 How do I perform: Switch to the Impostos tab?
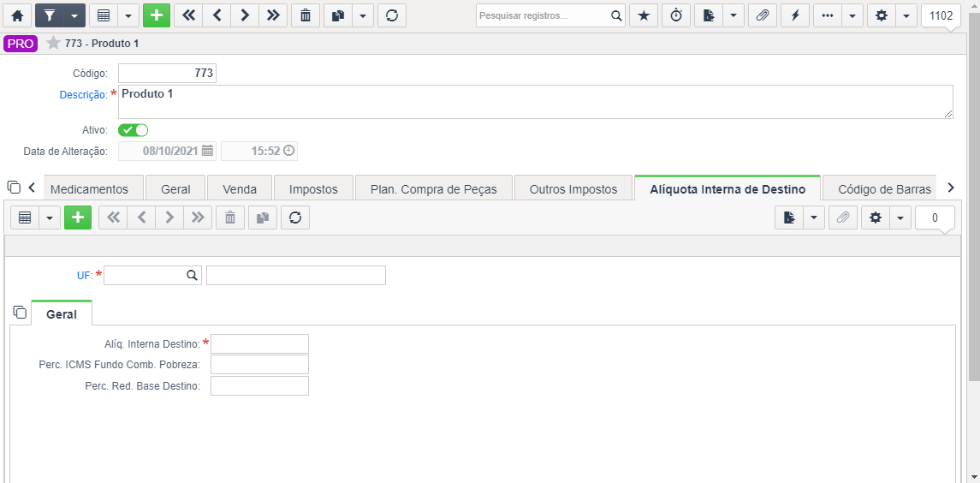314,189
